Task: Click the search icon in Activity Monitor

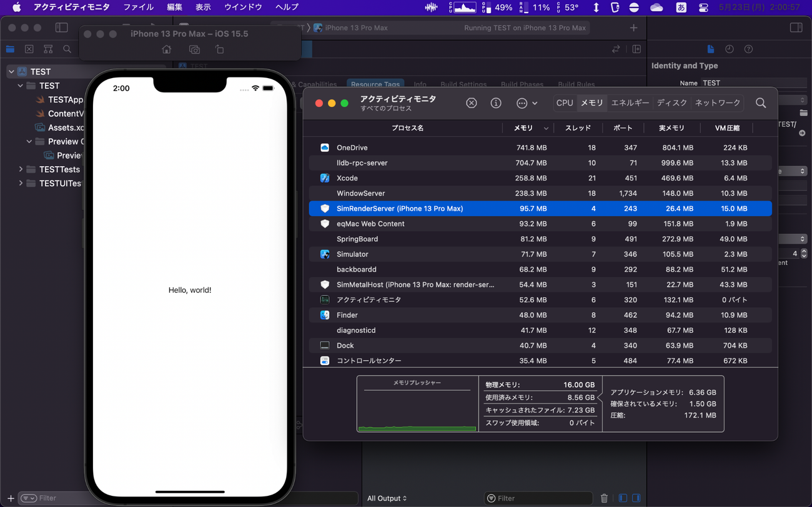Action: [760, 103]
